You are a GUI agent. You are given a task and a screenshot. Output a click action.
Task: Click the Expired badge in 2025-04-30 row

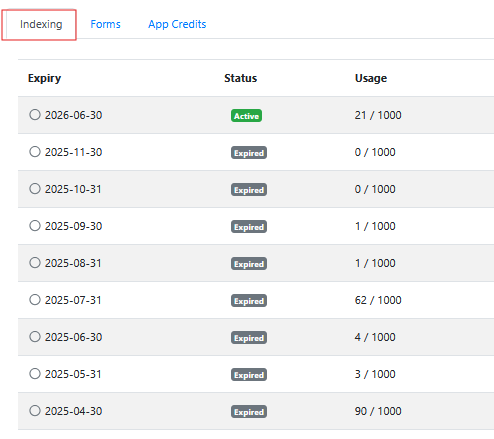(249, 412)
